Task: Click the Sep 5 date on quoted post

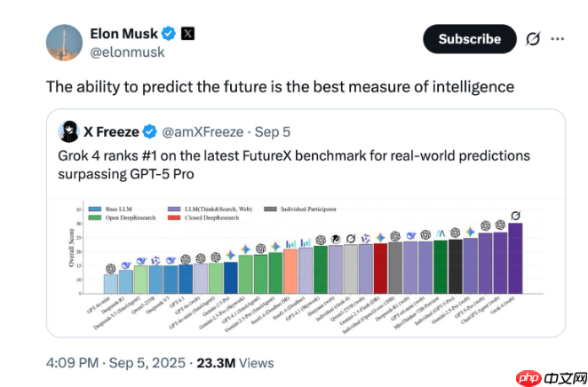Action: 273,131
